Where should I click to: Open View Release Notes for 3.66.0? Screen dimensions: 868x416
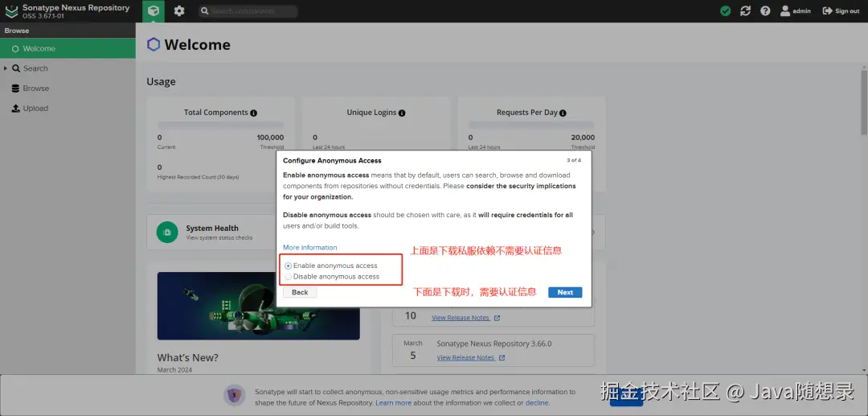tap(470, 358)
